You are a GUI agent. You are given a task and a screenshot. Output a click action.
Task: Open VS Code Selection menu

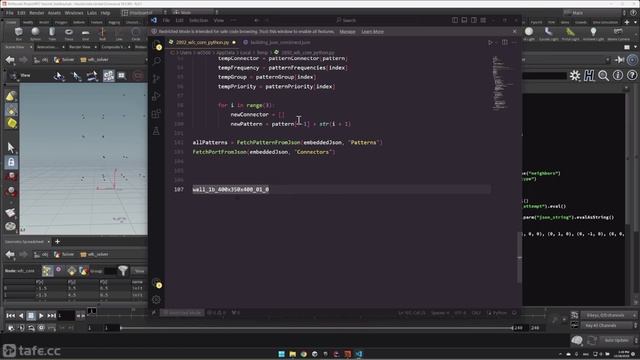coord(199,20)
